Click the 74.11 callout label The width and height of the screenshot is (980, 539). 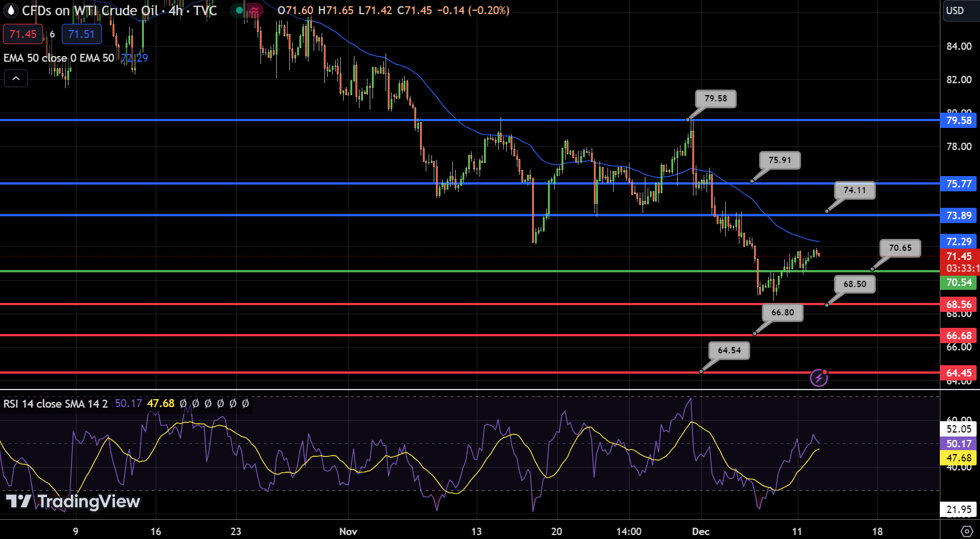coord(855,190)
